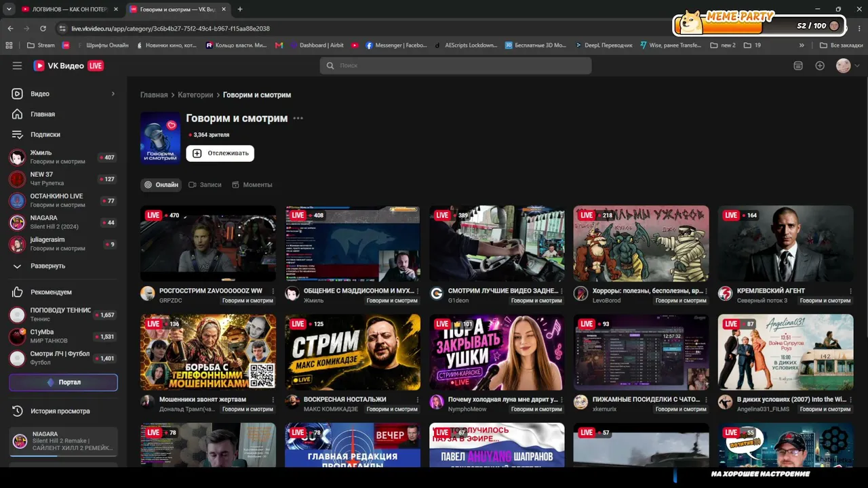Open the header list icon next to plus

coord(798,66)
